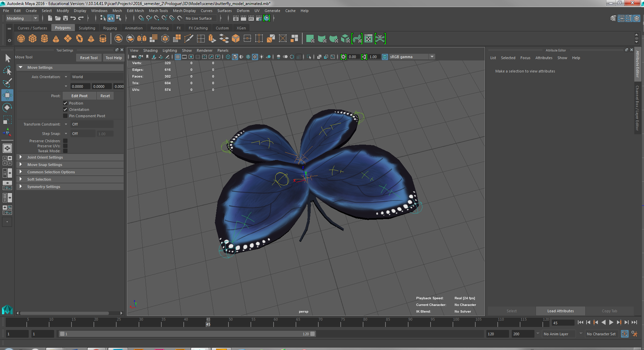Click the Edit Pivot button

(79, 96)
